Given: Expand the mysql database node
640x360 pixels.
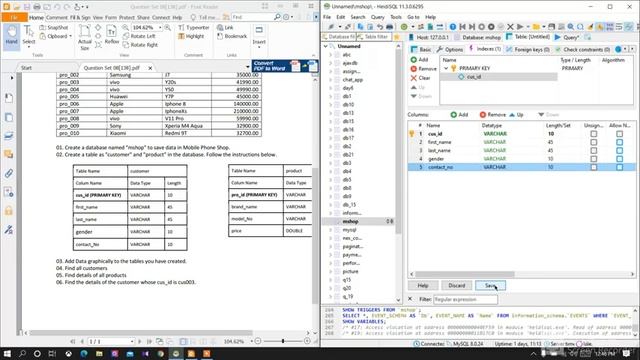Looking at the screenshot, I should pyautogui.click(x=331, y=230).
